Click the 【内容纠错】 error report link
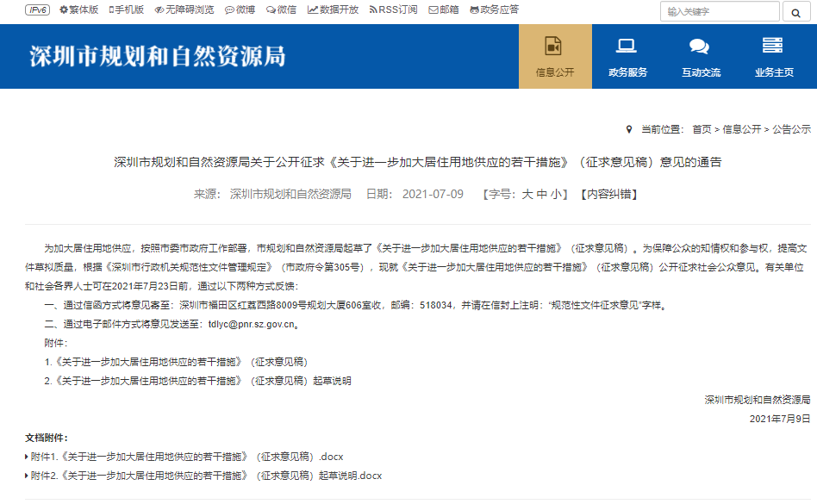This screenshot has width=817, height=504. coord(609,194)
